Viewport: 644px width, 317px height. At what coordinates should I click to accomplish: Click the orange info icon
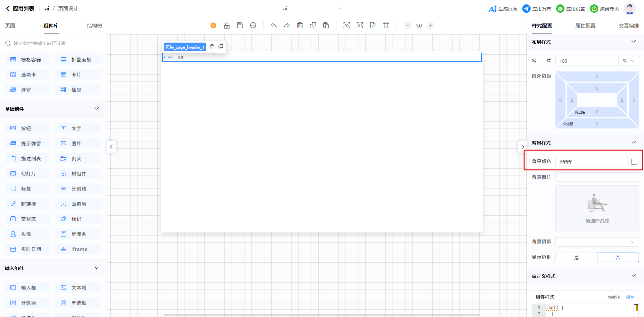click(213, 25)
